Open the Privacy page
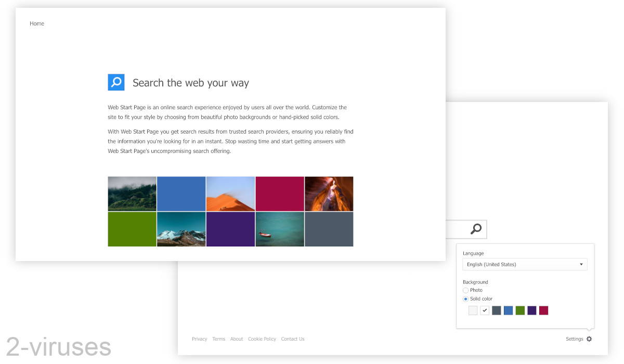624x364 pixels. coord(199,339)
